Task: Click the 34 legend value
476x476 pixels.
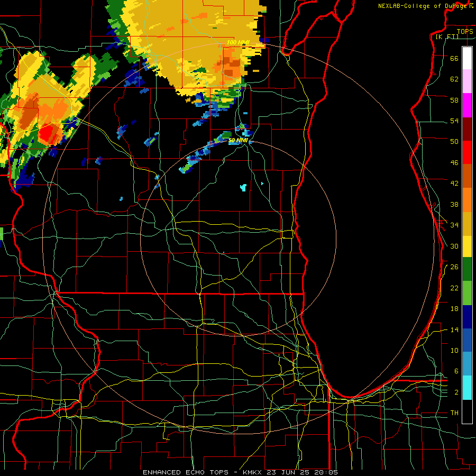Action: pyautogui.click(x=454, y=225)
